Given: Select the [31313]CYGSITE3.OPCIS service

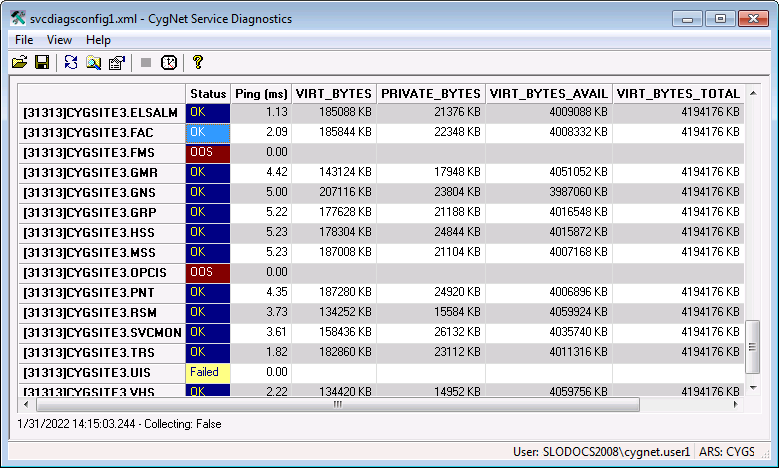Looking at the screenshot, I should point(102,273).
